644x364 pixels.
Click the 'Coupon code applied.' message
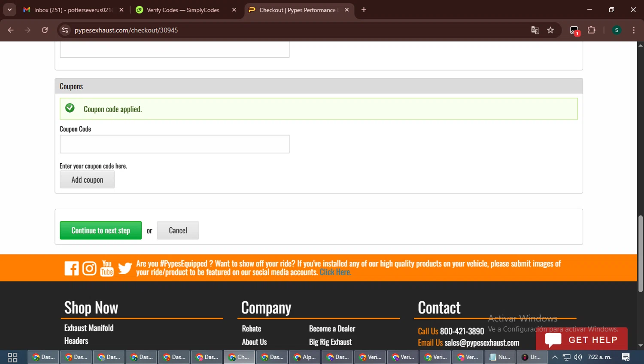[112, 109]
